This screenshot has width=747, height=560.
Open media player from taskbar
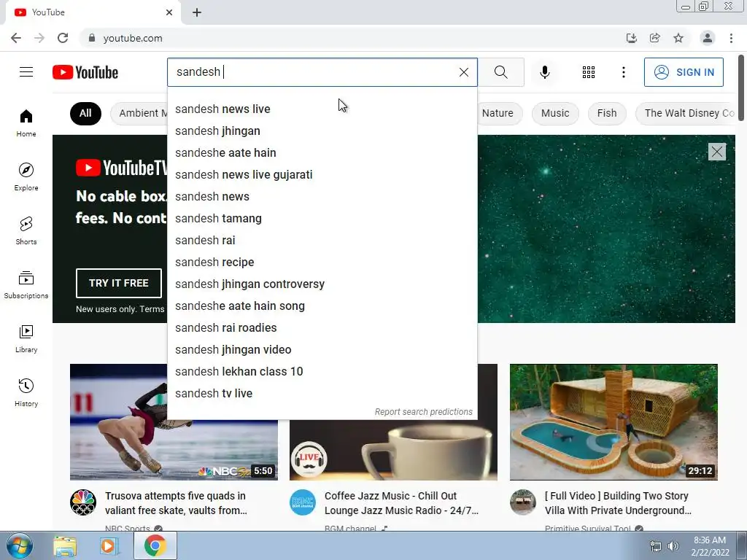(x=108, y=546)
